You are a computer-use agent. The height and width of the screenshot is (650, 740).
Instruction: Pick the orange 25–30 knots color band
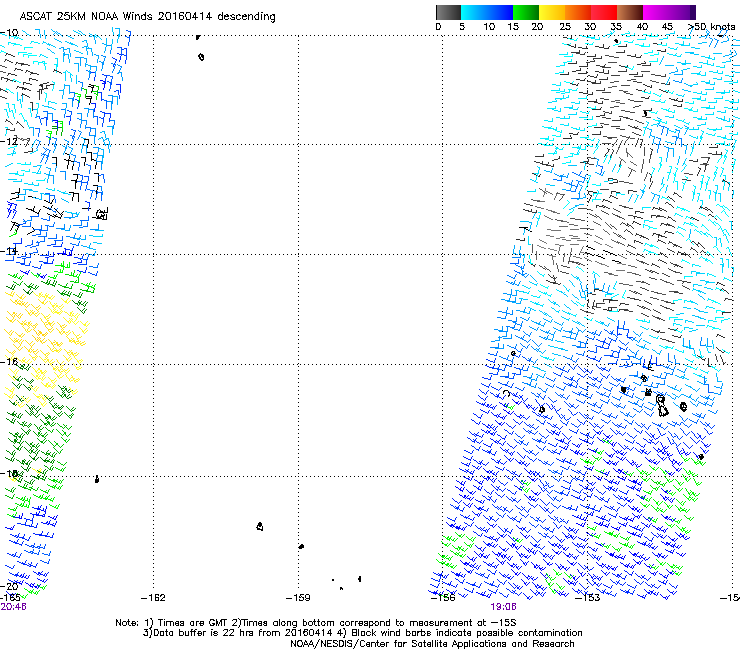578,12
